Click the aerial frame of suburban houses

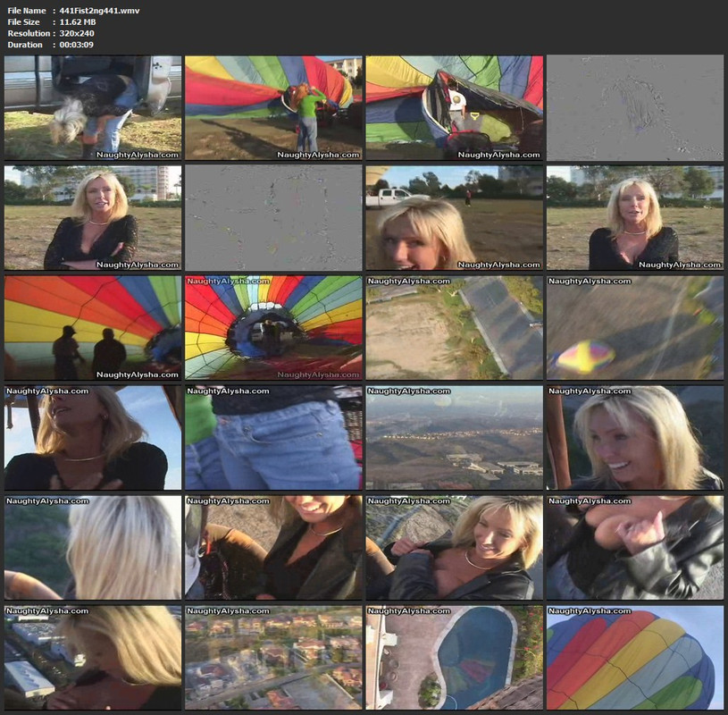click(x=273, y=658)
